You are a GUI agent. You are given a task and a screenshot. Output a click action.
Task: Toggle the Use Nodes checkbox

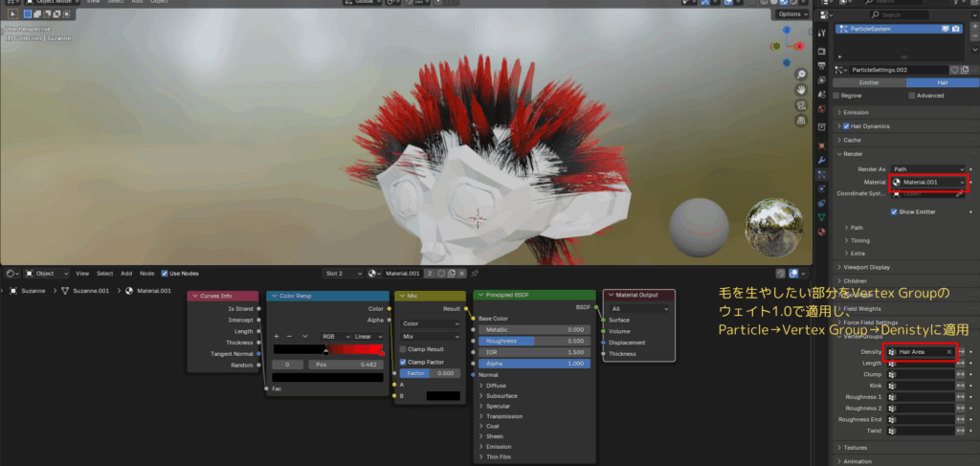tap(165, 274)
